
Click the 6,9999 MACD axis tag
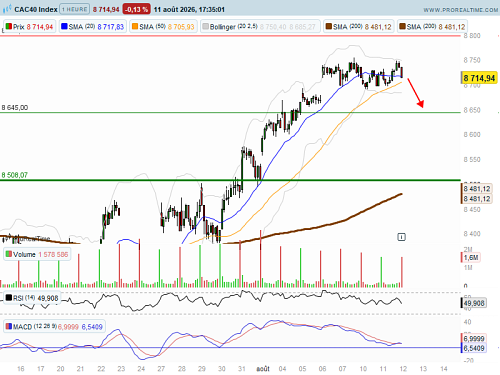tap(474, 339)
